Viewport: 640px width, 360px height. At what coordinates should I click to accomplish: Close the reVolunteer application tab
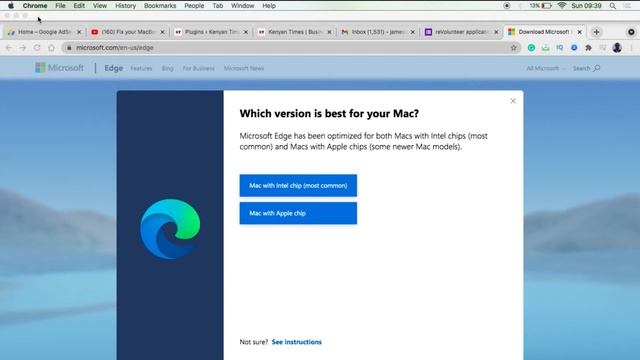click(x=496, y=32)
